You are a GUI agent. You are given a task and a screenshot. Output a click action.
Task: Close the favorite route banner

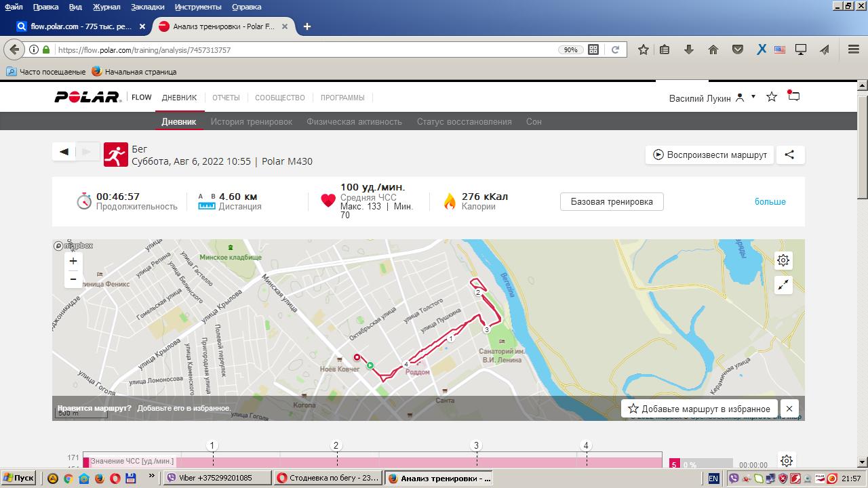(x=789, y=409)
